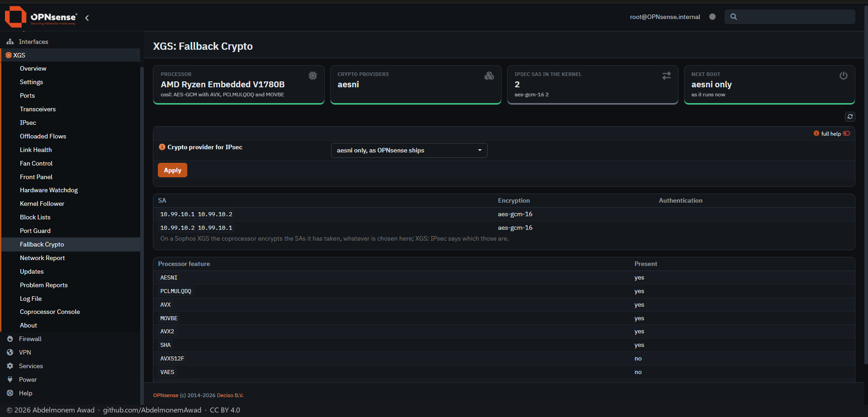Click the SA row 10.99.10.1 10.99.10.2

tap(504, 214)
